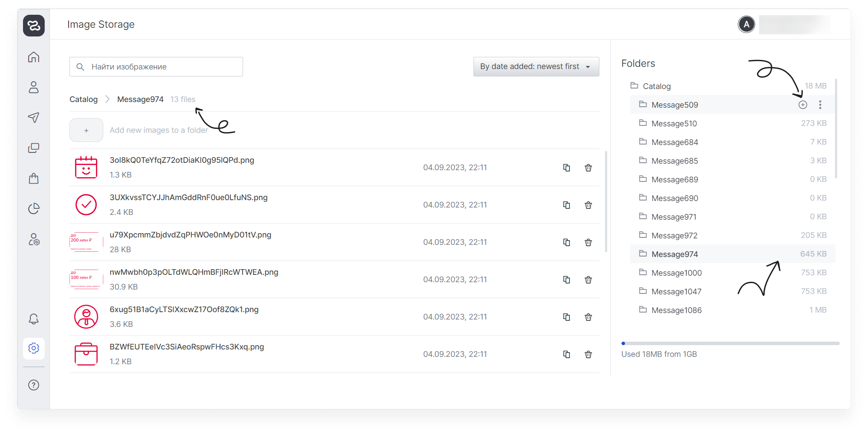This screenshot has height=435, width=868.
Task: Copy link of 3ol8kQ0TeYfqZ72otDiaKl0g95lQPd.png
Action: click(x=566, y=168)
